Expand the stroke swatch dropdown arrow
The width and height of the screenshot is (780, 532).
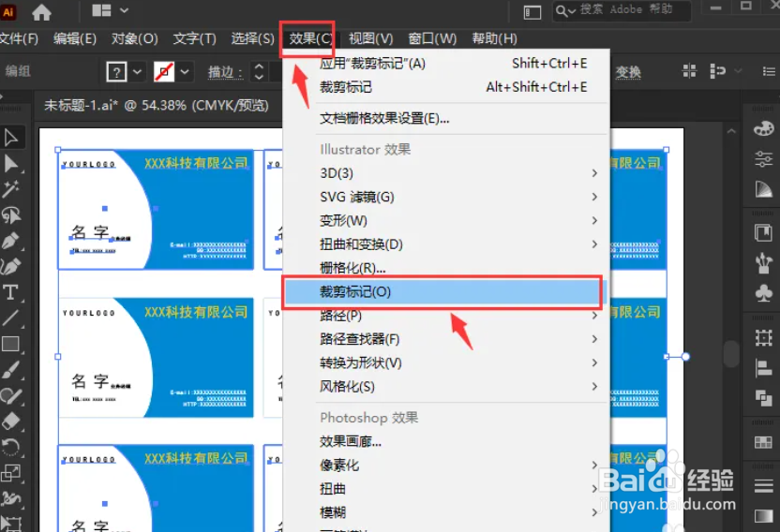pyautogui.click(x=185, y=73)
